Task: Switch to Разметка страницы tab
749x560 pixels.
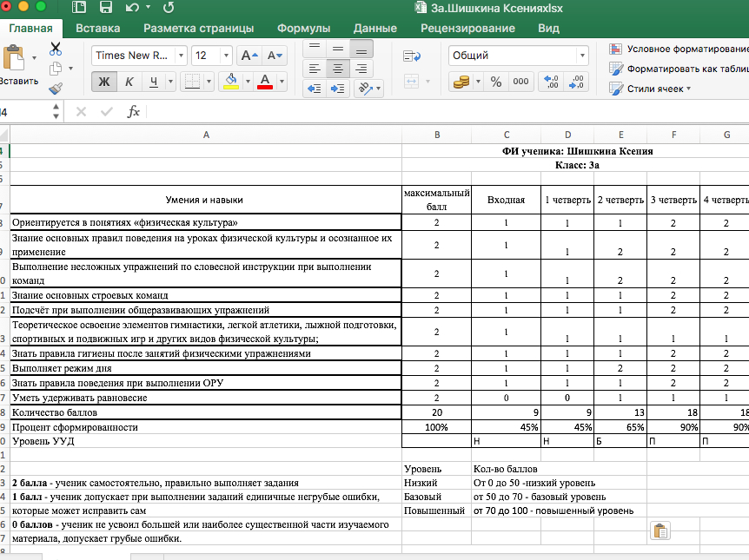Action: [x=199, y=28]
